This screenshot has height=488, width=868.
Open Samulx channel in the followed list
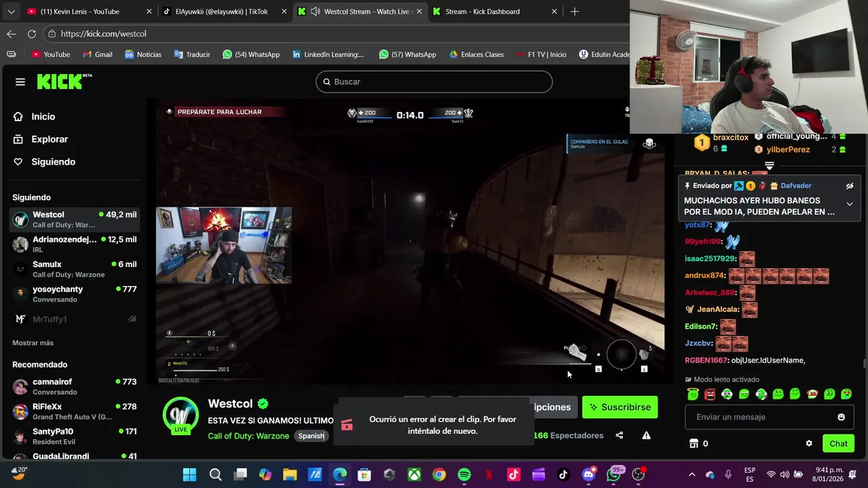75,269
